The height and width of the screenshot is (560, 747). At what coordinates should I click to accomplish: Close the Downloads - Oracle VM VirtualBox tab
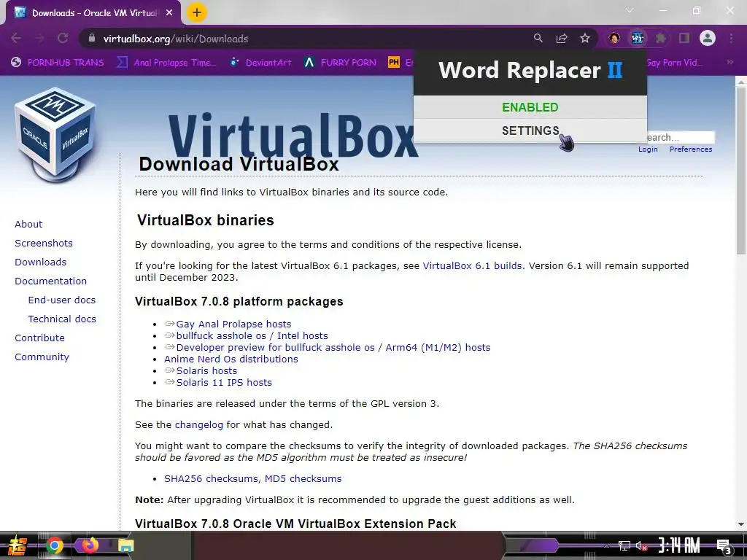169,13
